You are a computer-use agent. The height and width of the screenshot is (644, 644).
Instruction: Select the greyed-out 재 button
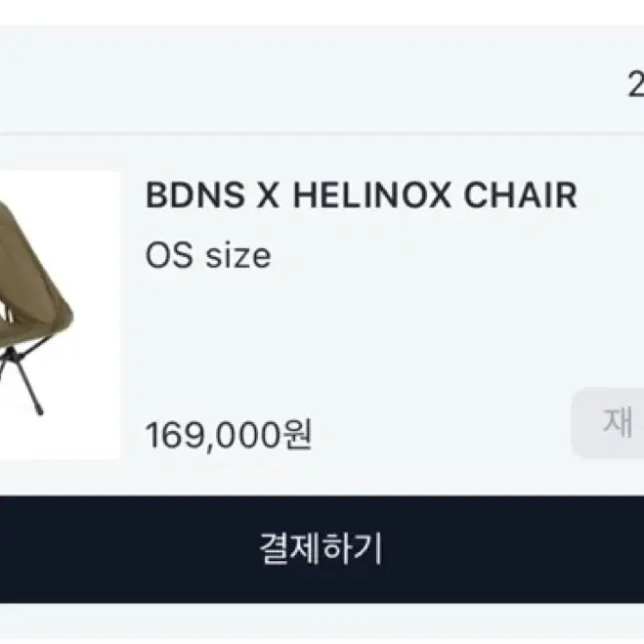[608, 423]
